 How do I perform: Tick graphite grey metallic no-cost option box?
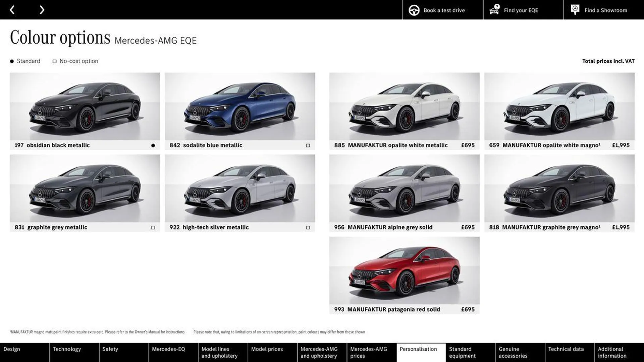pyautogui.click(x=153, y=228)
